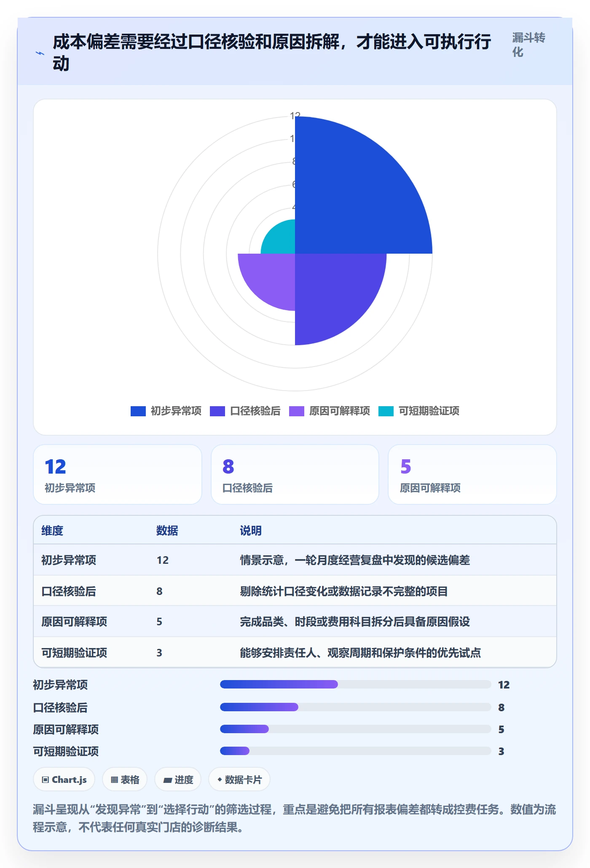Click description 情景示意，一轮月度经营复盘中发现的候选偏差
This screenshot has height=868, width=590.
point(355,560)
